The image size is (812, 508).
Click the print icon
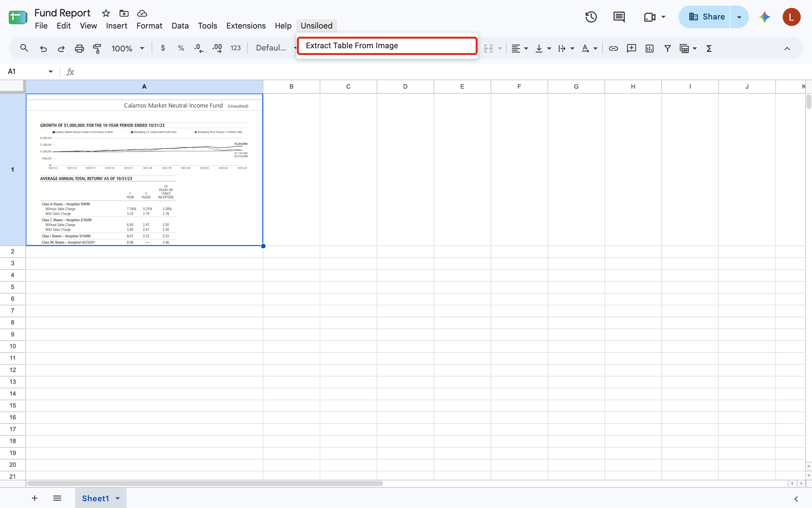(x=79, y=48)
